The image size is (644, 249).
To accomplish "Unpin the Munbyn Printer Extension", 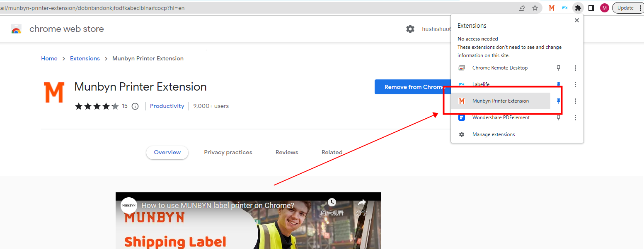I will tap(559, 101).
